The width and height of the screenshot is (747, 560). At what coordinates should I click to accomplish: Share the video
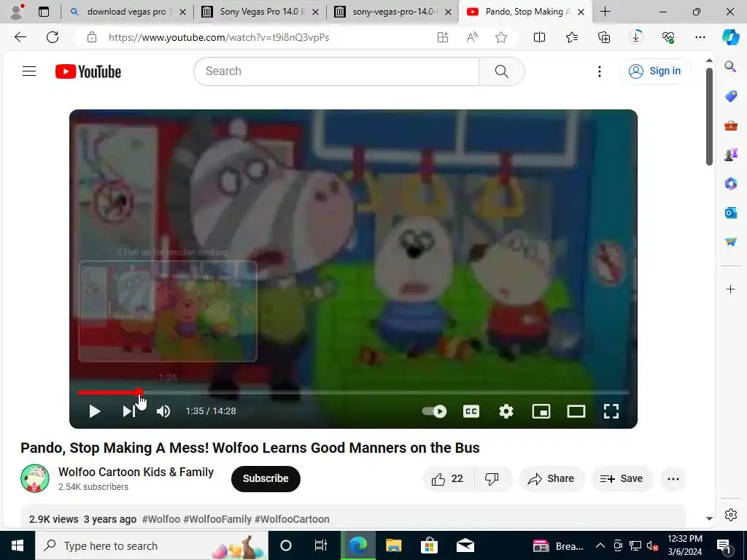551,478
